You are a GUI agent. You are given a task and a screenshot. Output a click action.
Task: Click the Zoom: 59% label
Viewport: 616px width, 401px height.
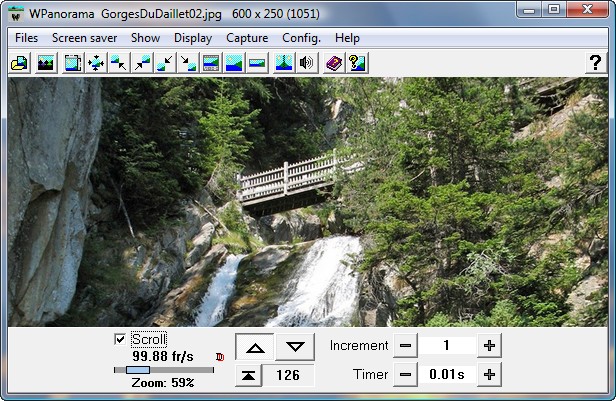point(163,383)
